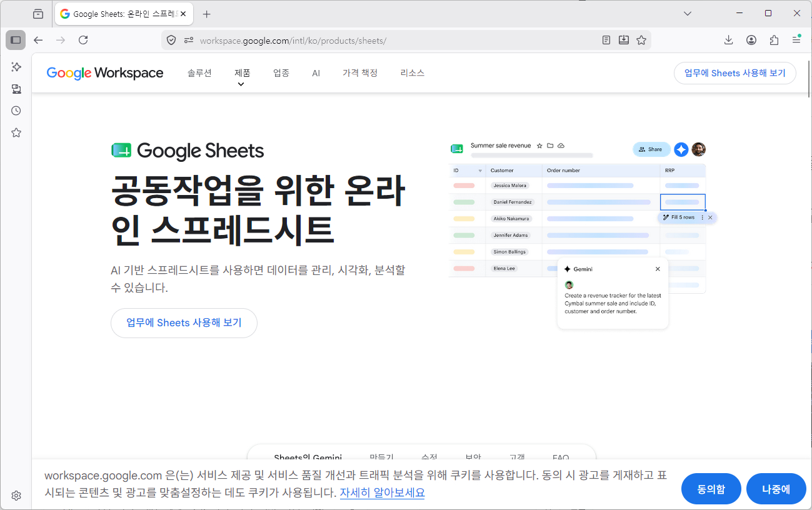This screenshot has height=510, width=812.
Task: Open the account profile icon
Action: (751, 40)
